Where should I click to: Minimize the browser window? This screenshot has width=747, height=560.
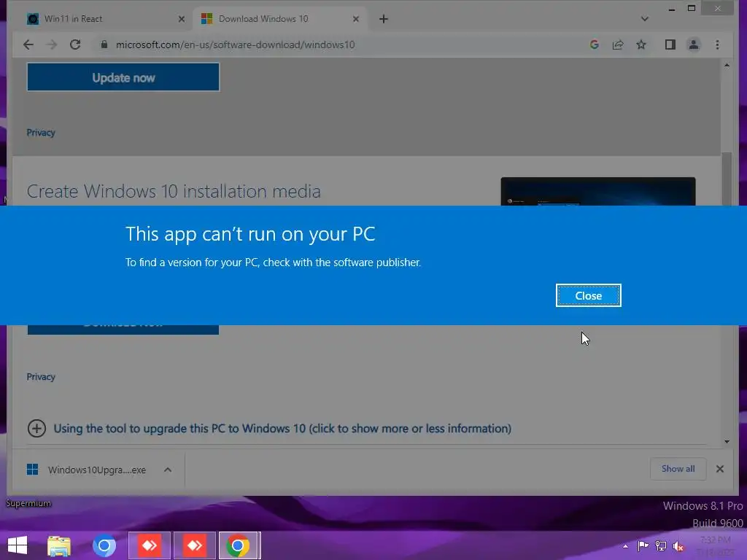(672, 9)
